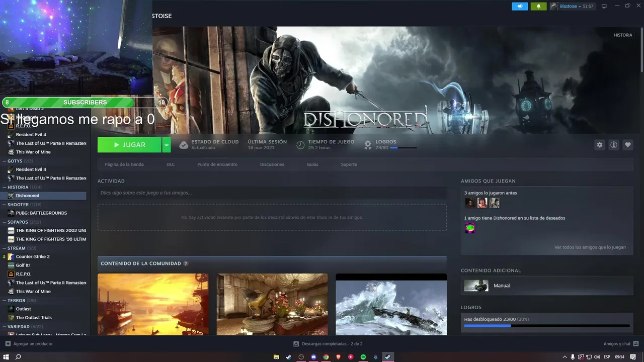Open the green notifications bell
644x362 pixels.
pos(538,6)
